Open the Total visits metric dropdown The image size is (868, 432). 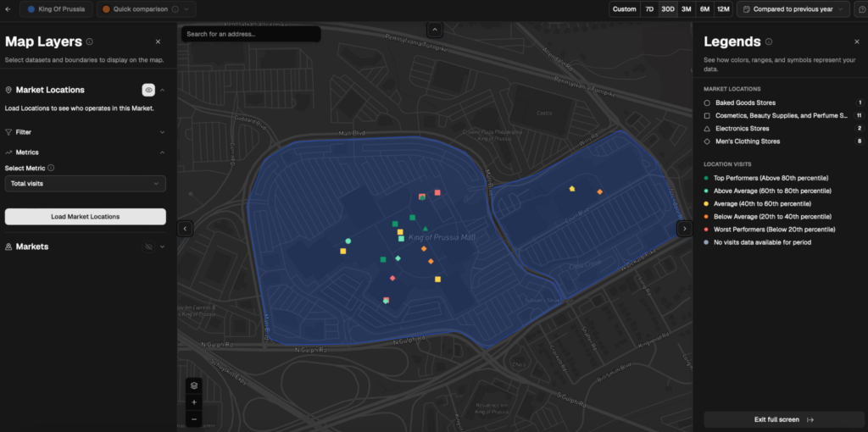[86, 184]
